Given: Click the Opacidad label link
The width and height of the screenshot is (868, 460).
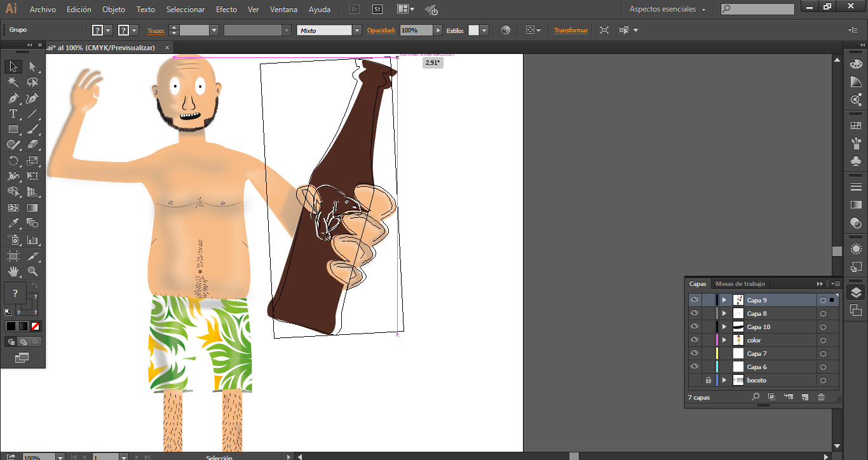Looking at the screenshot, I should [381, 30].
